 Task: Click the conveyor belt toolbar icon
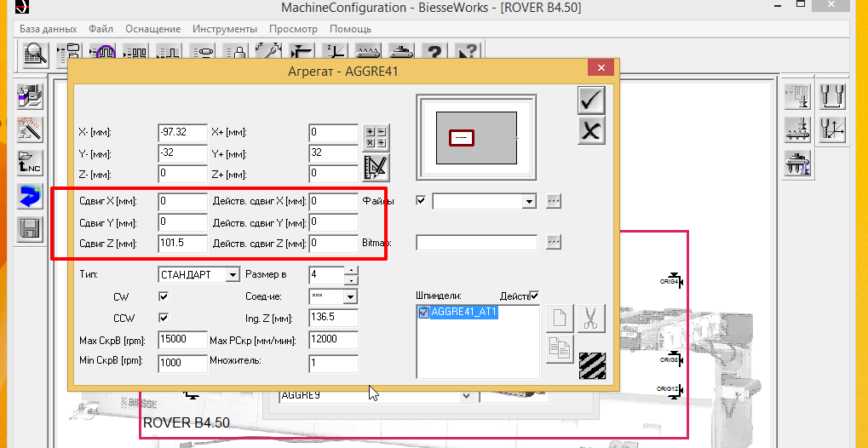tap(369, 52)
